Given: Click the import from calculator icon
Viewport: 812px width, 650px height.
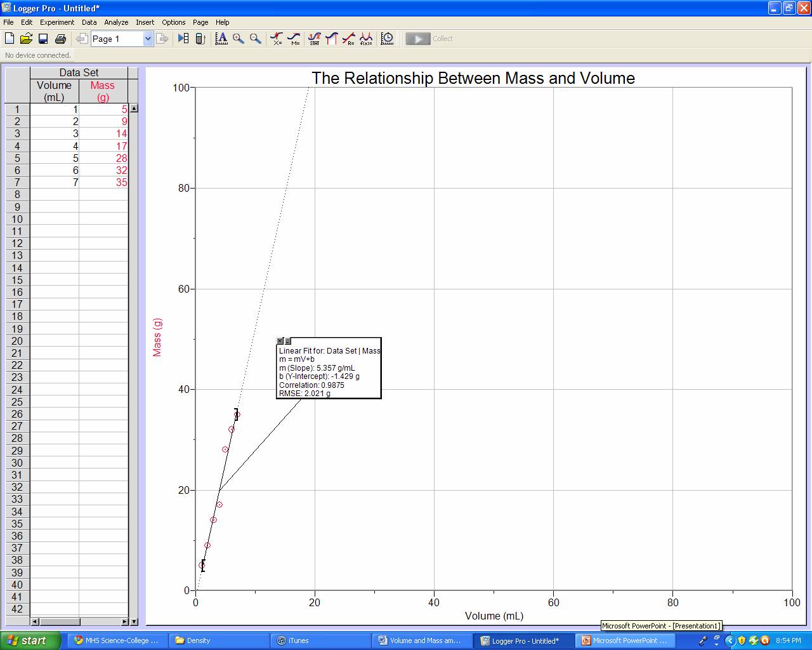Looking at the screenshot, I should pos(200,39).
